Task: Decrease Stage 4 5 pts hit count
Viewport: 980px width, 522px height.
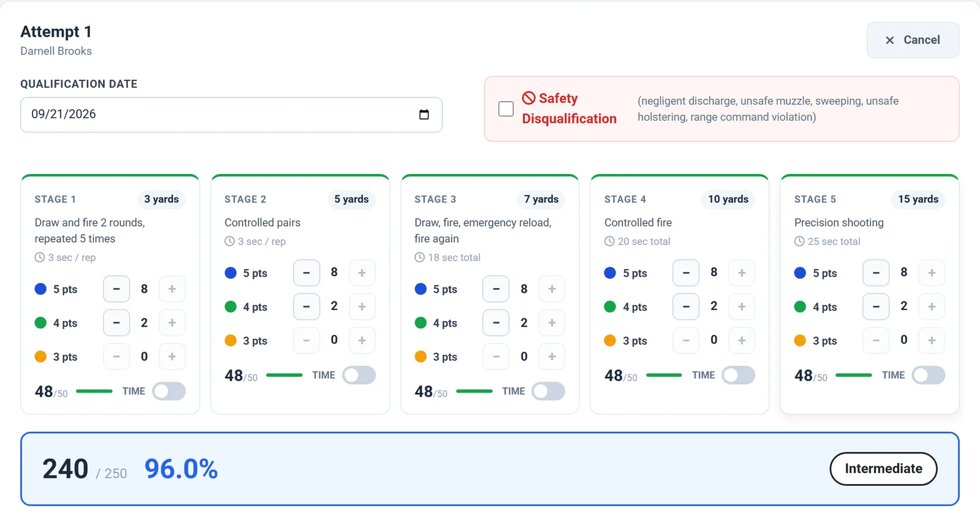Action: [686, 273]
